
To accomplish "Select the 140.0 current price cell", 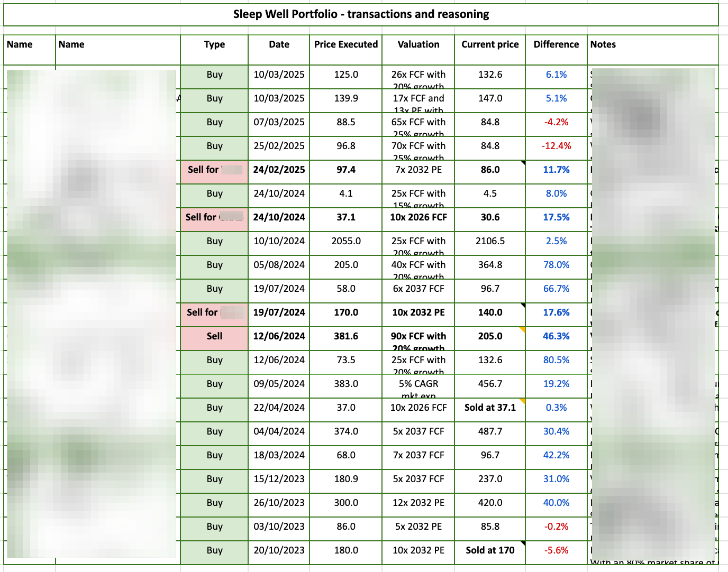I will [490, 315].
